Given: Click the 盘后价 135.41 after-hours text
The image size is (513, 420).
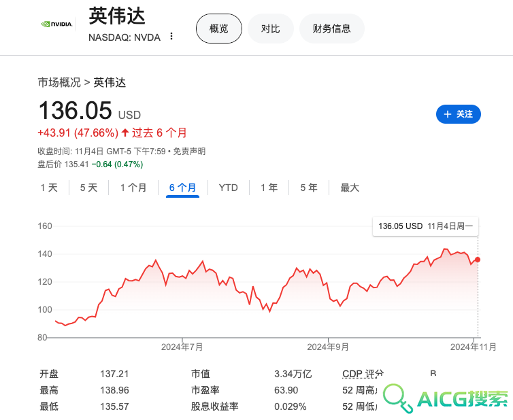Looking at the screenshot, I should click(x=63, y=164).
